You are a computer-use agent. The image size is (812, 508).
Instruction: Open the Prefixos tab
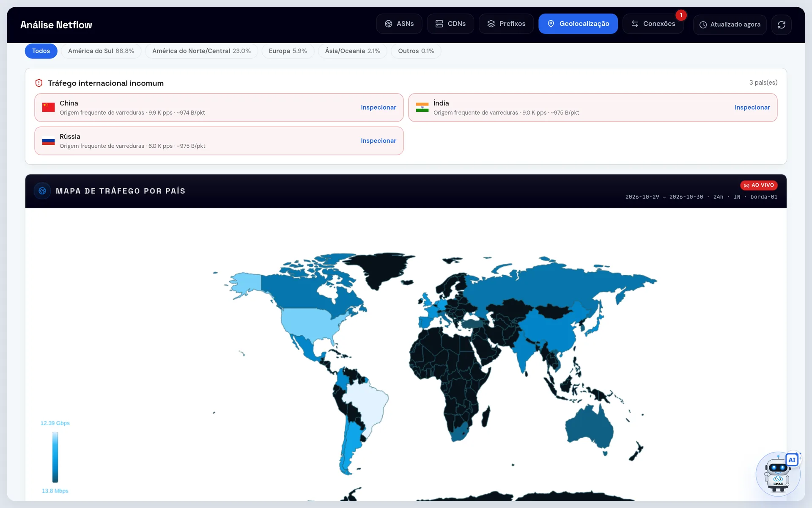click(506, 24)
